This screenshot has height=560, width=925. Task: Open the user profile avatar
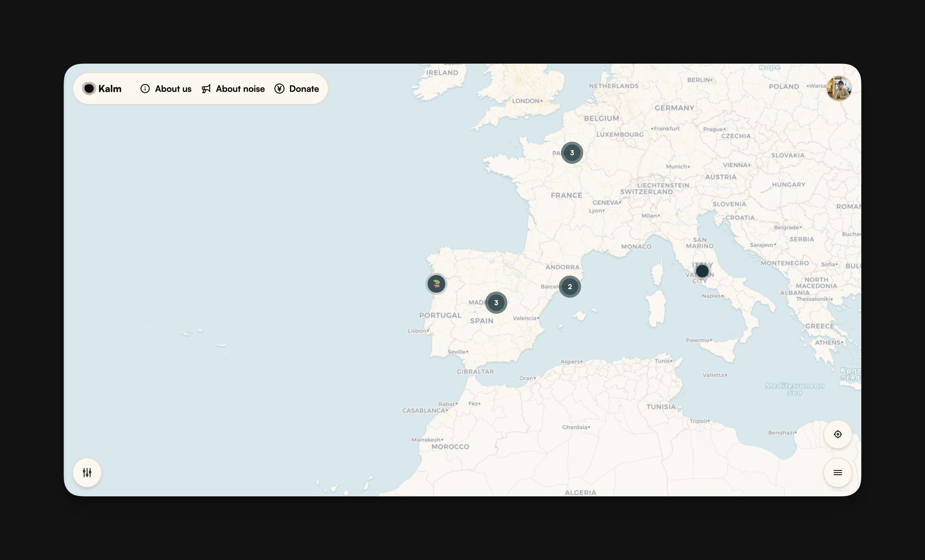[839, 89]
